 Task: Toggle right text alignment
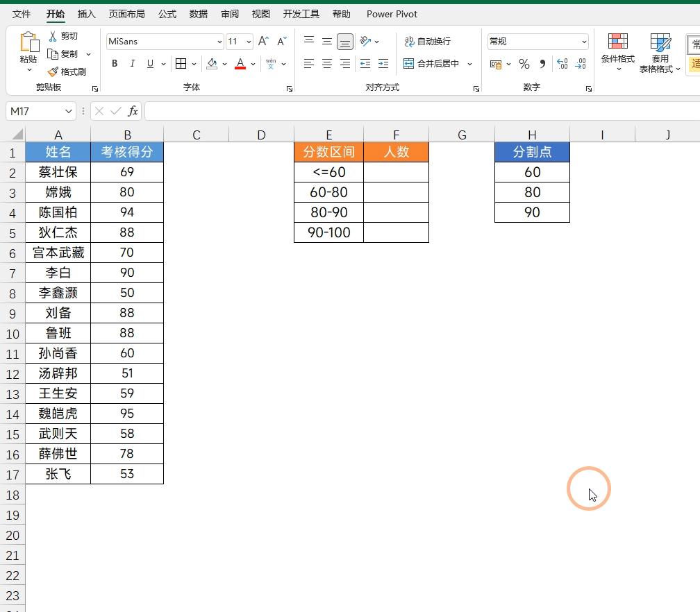(344, 64)
